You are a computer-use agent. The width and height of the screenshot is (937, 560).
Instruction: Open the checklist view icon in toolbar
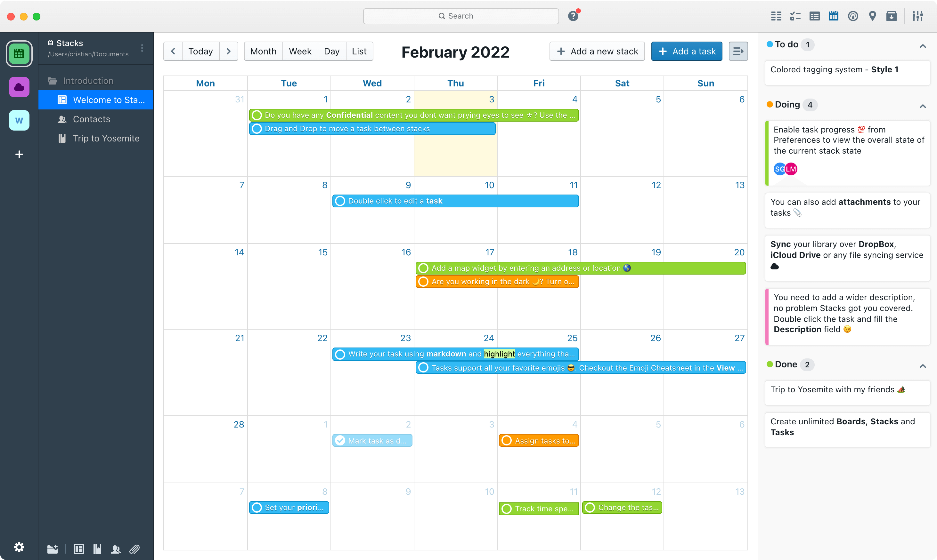795,16
